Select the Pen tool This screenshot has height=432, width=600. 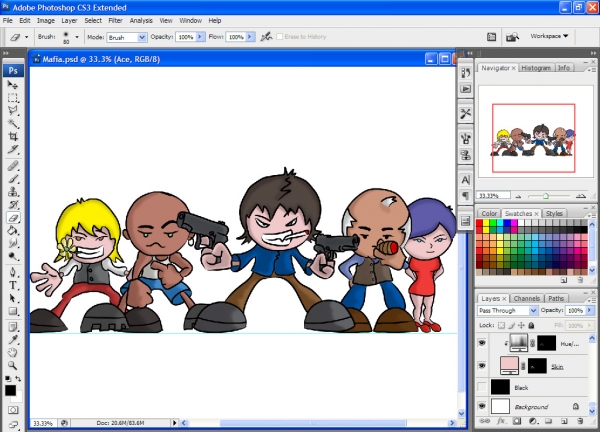click(x=13, y=272)
